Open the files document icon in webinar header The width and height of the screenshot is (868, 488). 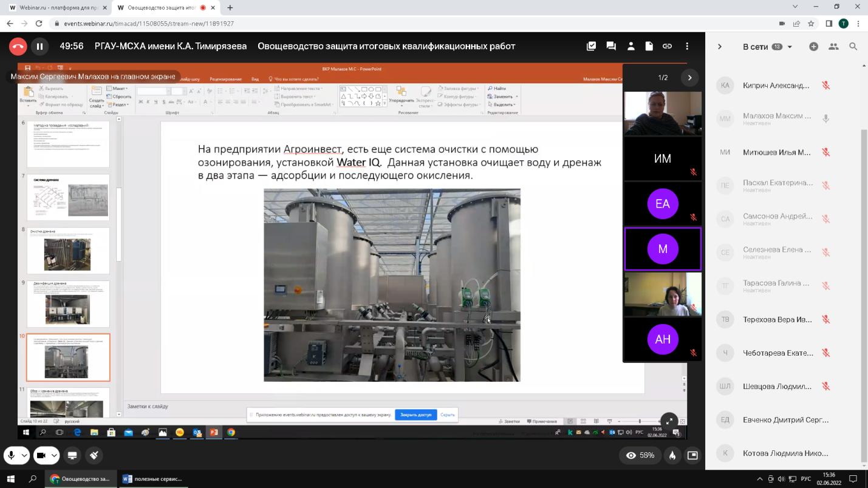pos(649,46)
